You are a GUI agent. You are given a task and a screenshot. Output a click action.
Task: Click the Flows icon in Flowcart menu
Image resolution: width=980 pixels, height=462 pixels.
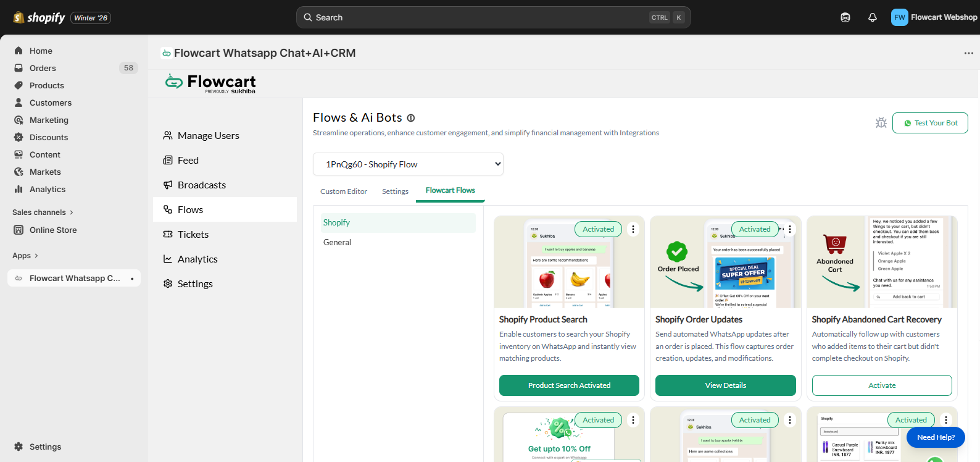click(x=168, y=209)
